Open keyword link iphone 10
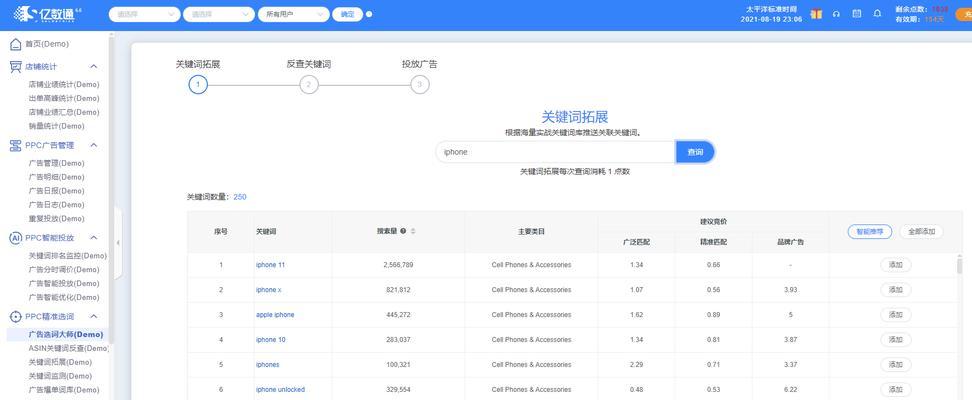 270,339
